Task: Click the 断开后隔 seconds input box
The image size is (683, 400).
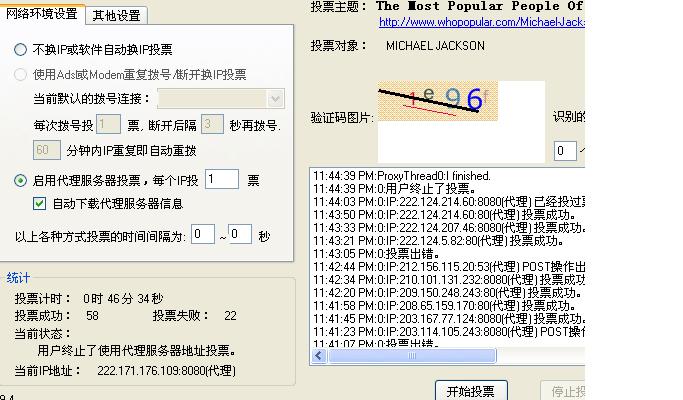Action: click(211, 125)
